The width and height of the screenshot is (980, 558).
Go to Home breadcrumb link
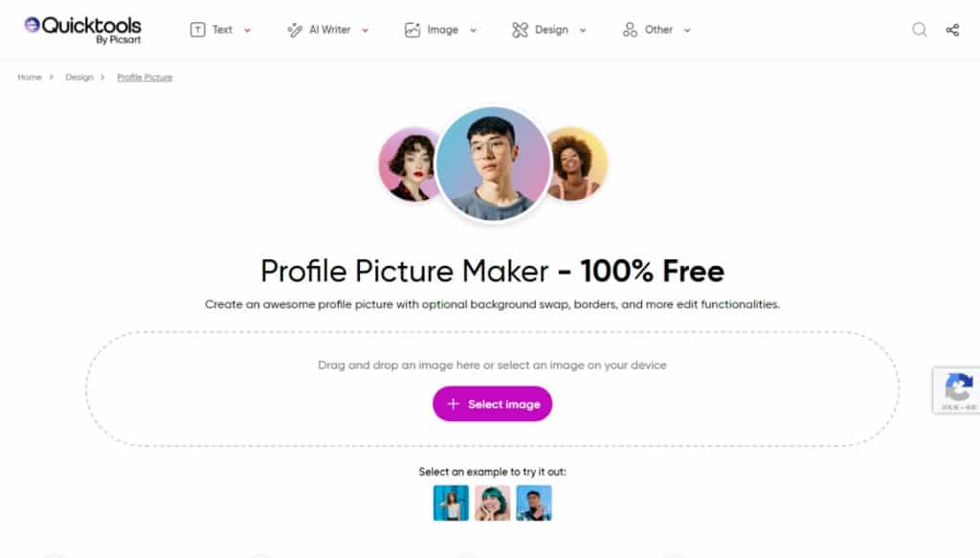(x=30, y=78)
